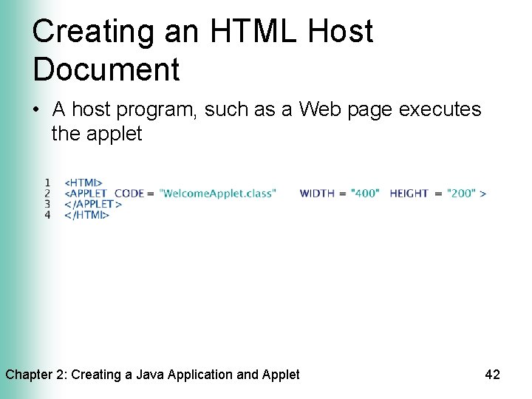Click the closing </APPLET> tag on line 3
The height and width of the screenshot is (399, 532).
tap(93, 204)
